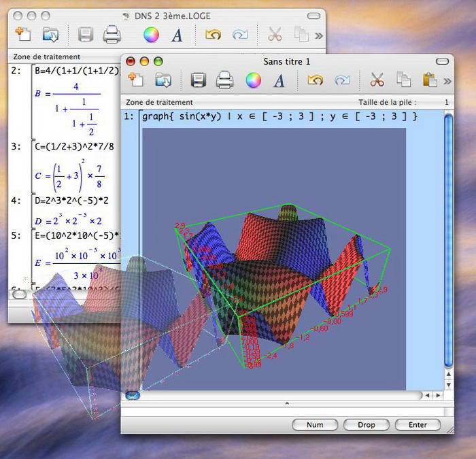
Task: Redo icon in DNS 2 3ème.LOGE toolbar
Action: 240,35
